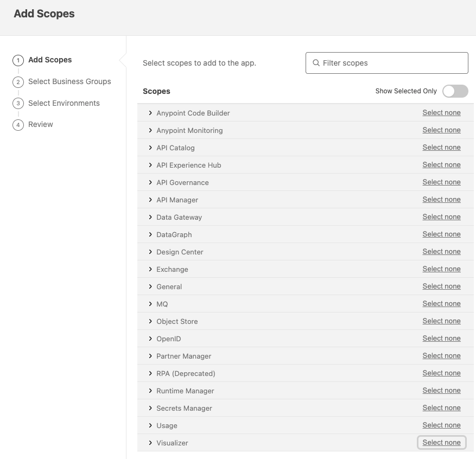Click Select none for Object Store

click(x=441, y=321)
